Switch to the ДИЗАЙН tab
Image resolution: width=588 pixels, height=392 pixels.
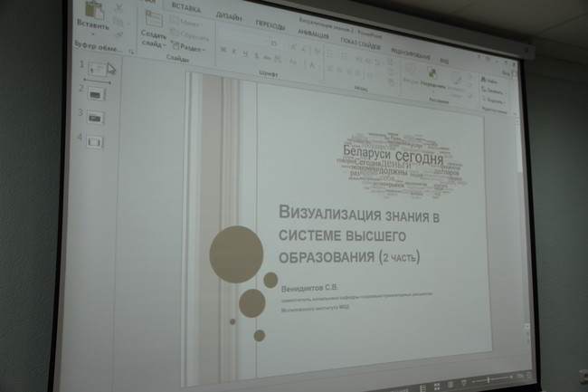click(229, 16)
